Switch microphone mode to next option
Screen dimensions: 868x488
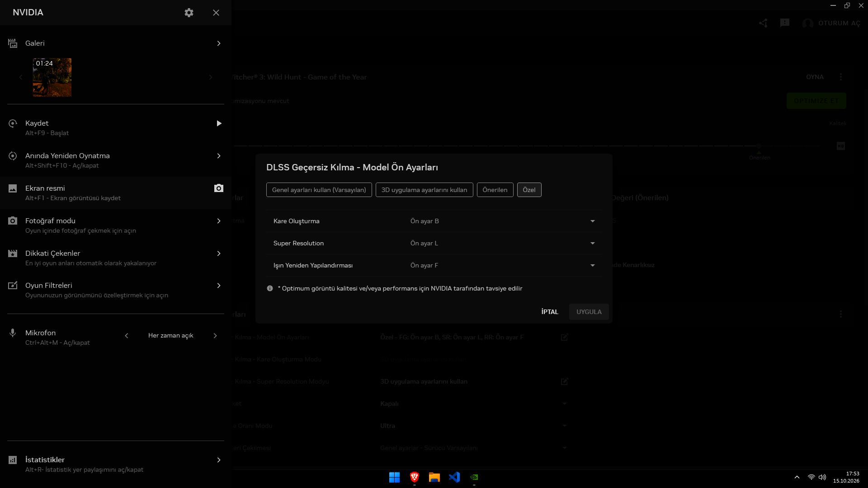(x=215, y=336)
